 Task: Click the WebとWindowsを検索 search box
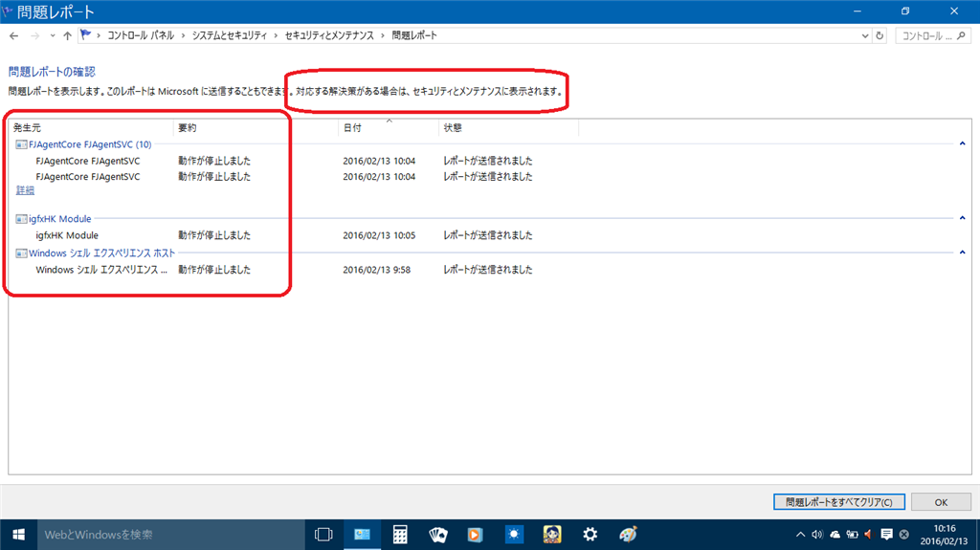[171, 535]
